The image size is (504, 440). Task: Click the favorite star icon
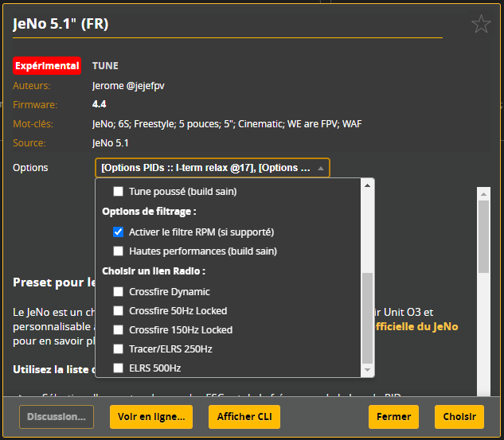pos(481,25)
